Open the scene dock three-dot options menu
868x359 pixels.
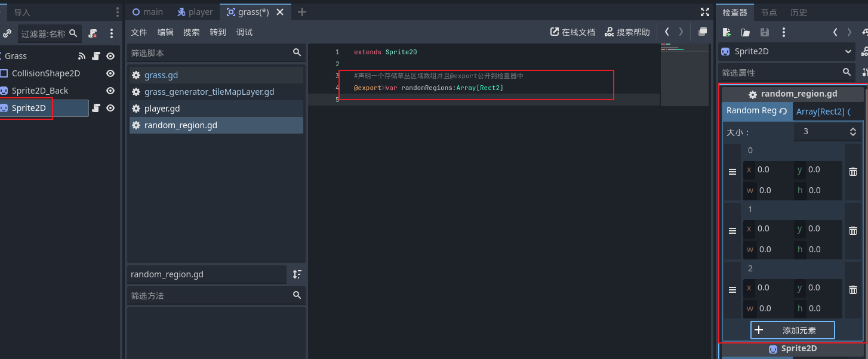(112, 33)
